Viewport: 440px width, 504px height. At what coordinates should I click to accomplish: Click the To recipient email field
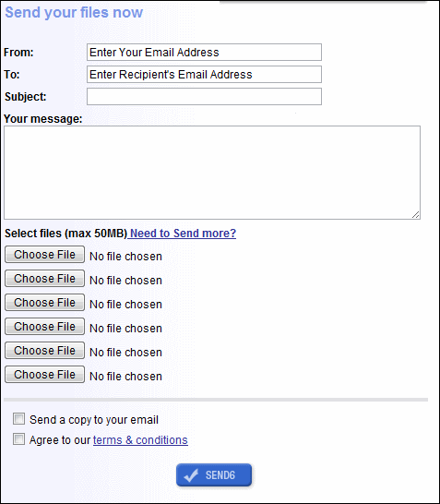click(204, 74)
